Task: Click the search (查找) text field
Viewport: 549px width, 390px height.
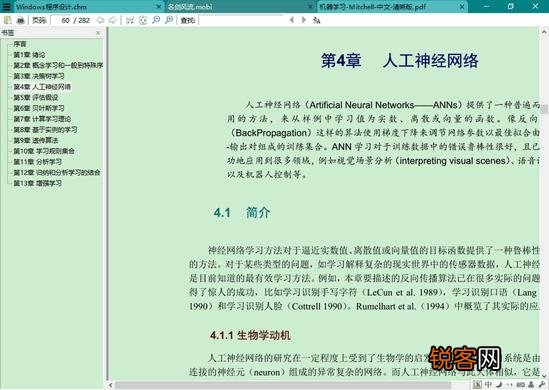Action: pos(242,20)
